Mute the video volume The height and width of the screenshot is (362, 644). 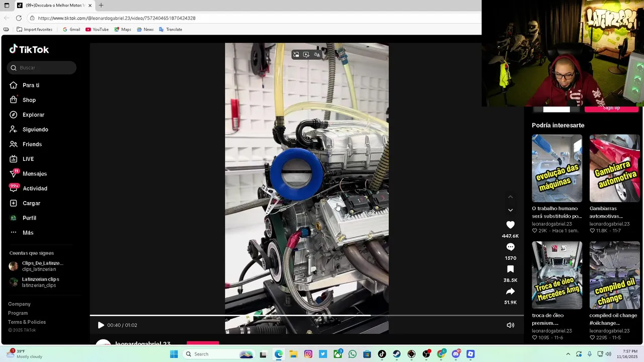[x=510, y=325]
